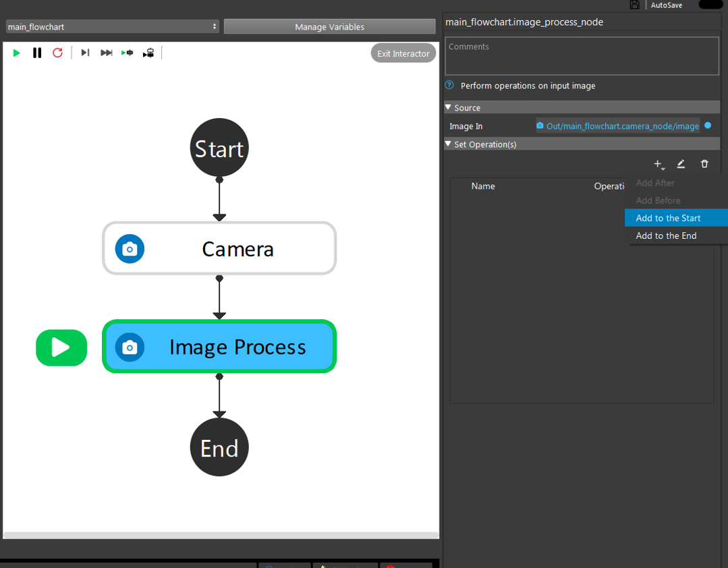Click the Operation column header
Viewport: 728px width, 568px height.
pyautogui.click(x=609, y=186)
